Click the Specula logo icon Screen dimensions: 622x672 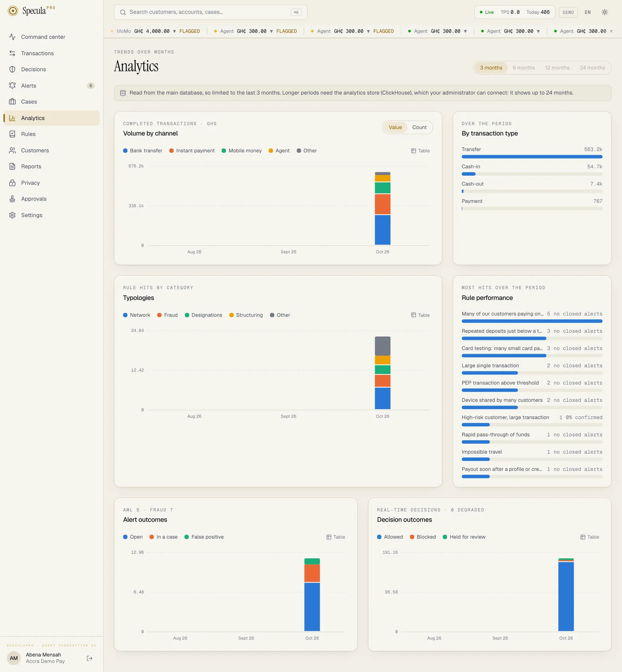pos(13,11)
